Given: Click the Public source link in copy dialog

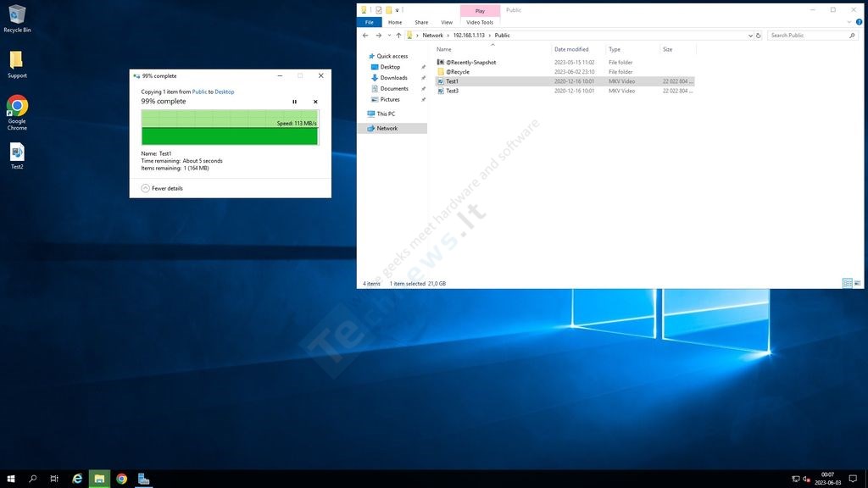Looking at the screenshot, I should pyautogui.click(x=199, y=91).
